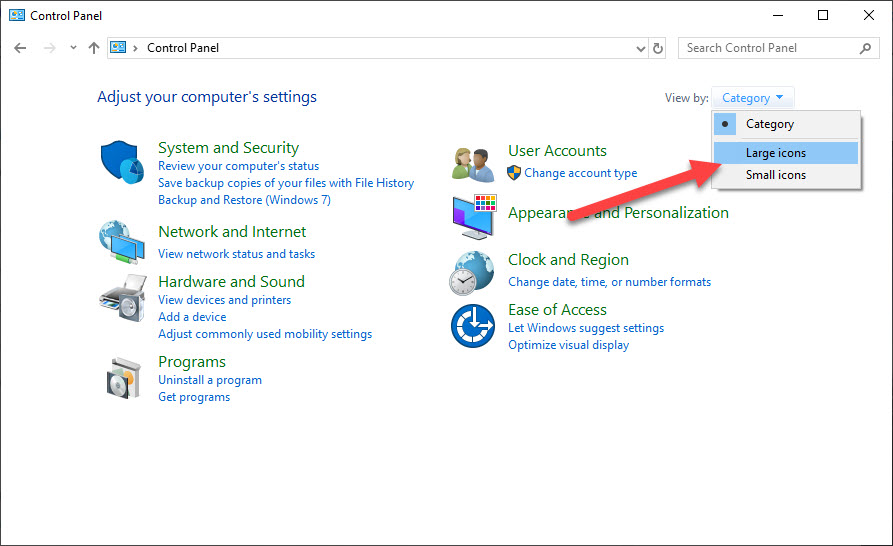
Task: Open the Clock and Region globe-clock icon
Action: click(x=472, y=273)
